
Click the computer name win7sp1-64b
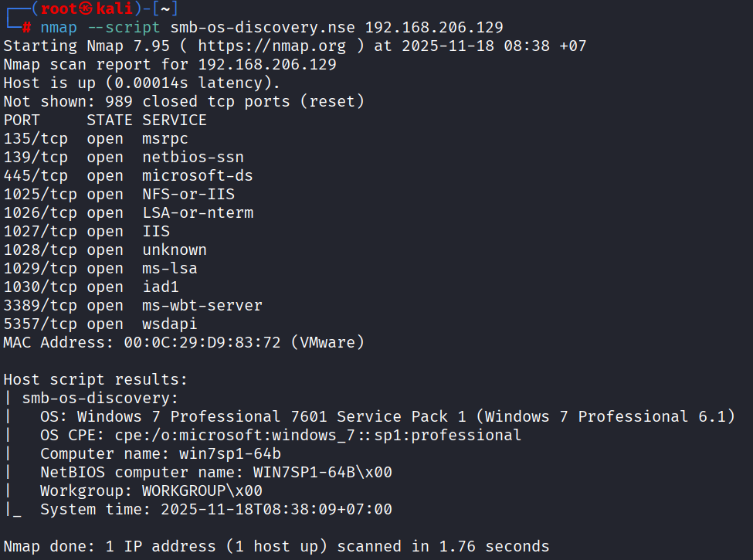tap(230, 453)
